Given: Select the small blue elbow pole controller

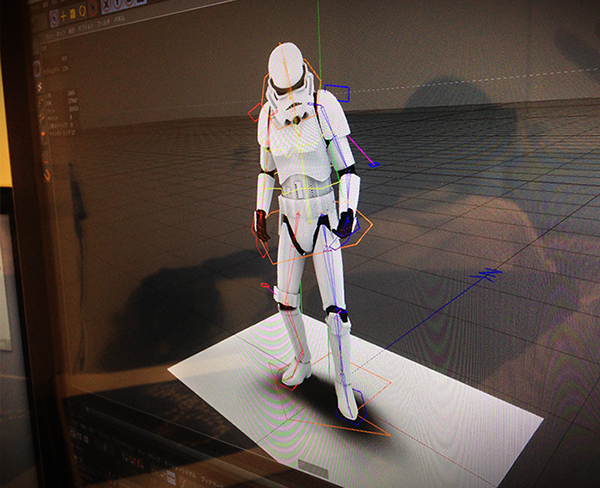Looking at the screenshot, I should point(374,165).
